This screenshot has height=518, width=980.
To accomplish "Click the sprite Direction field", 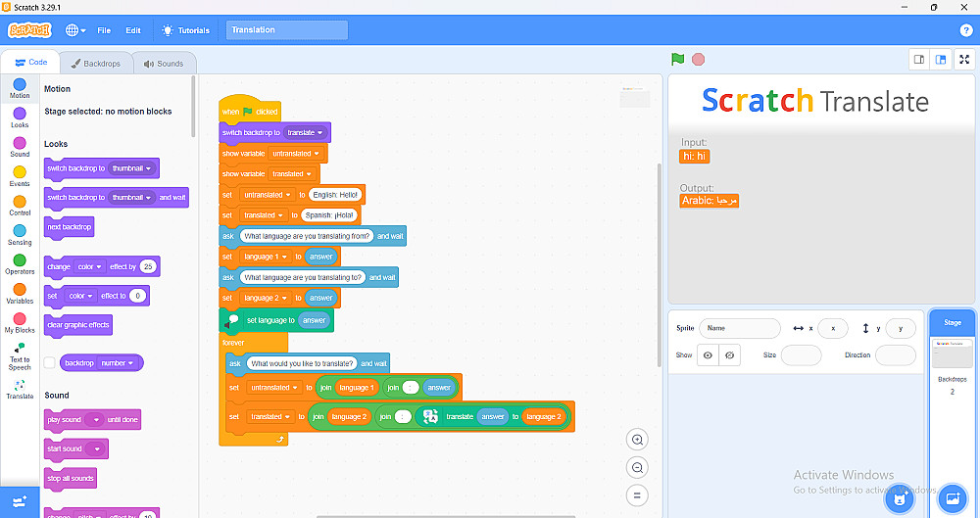I will [895, 354].
